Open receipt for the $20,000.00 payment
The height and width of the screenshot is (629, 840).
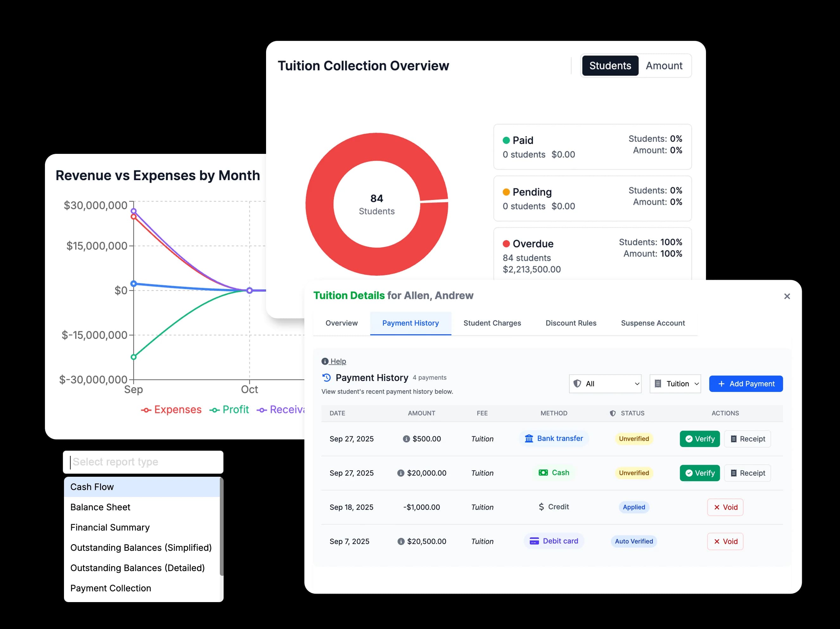pos(747,473)
